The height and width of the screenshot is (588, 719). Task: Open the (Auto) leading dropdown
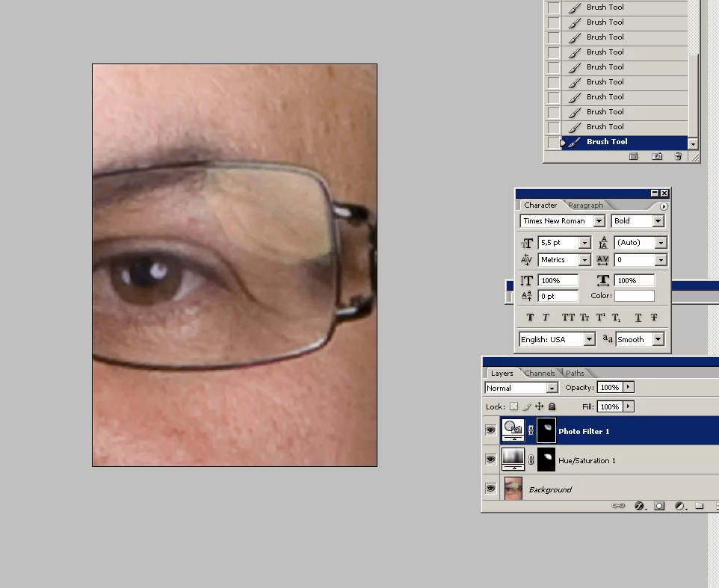coord(661,243)
